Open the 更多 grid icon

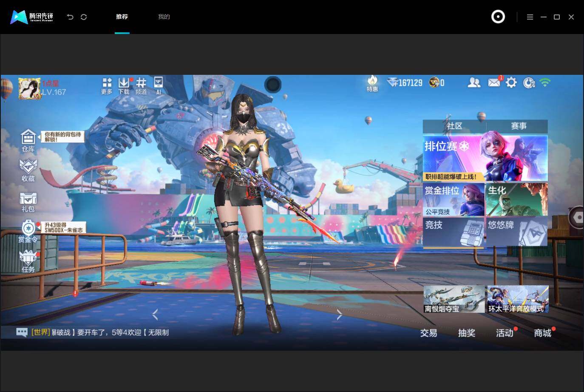[x=107, y=85]
